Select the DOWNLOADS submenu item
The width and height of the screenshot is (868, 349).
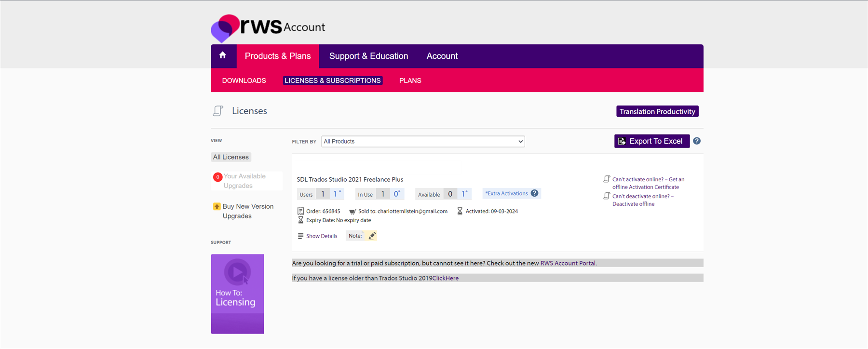pyautogui.click(x=244, y=81)
